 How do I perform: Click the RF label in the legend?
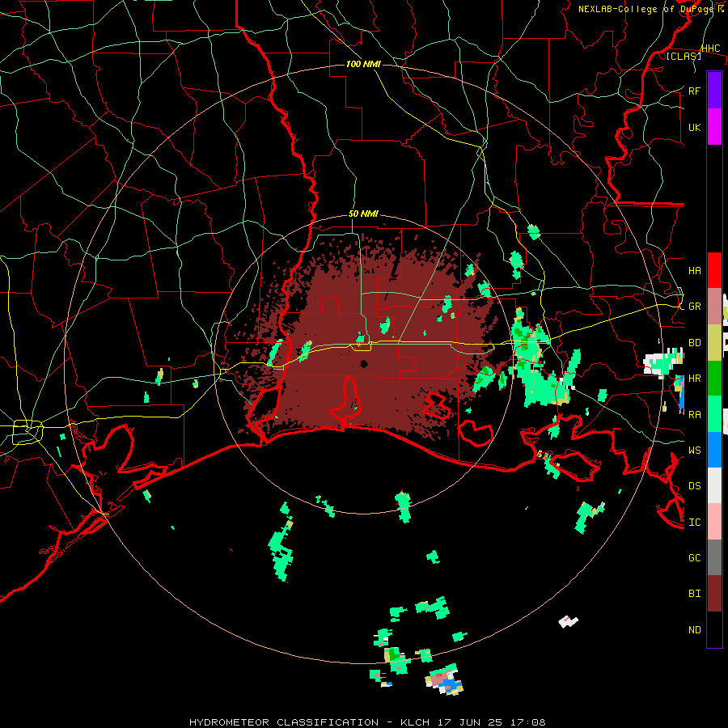694,91
